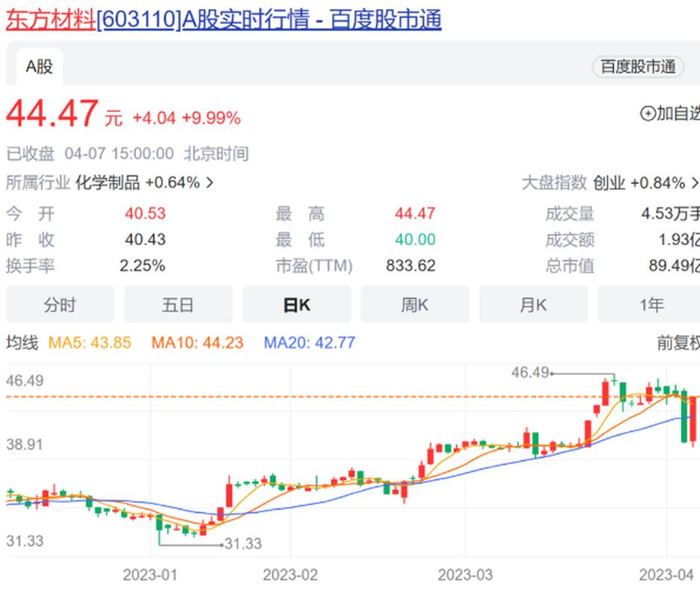Expand 化学制品 industry chevron arrow
Screen dimensions: 700x598
click(210, 182)
